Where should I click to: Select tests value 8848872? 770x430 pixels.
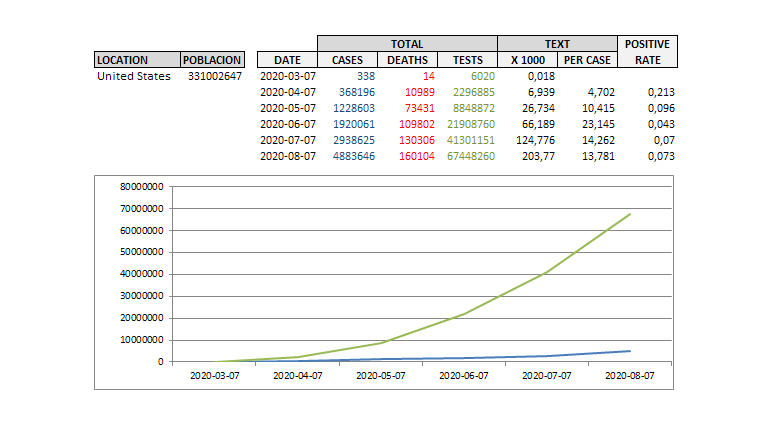(474, 108)
